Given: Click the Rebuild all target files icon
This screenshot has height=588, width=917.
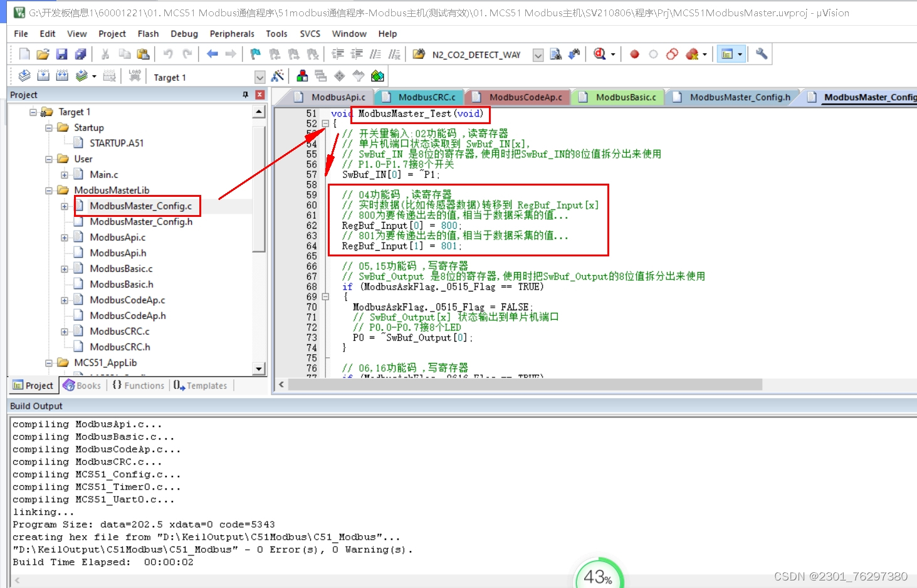Looking at the screenshot, I should [62, 76].
